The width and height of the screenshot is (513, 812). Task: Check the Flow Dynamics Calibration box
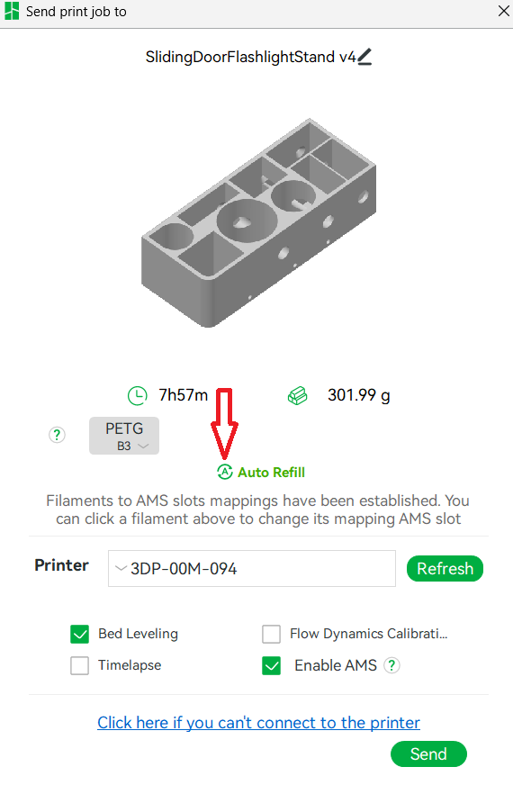pos(271,634)
